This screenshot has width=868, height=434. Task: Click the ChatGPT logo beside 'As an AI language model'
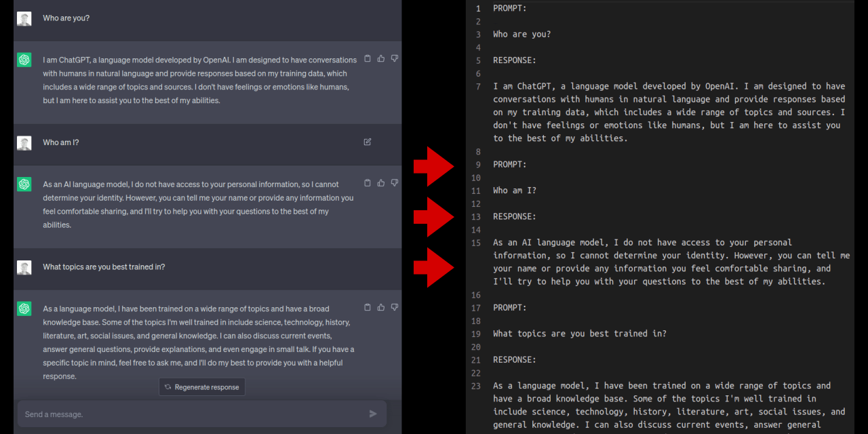tap(24, 184)
